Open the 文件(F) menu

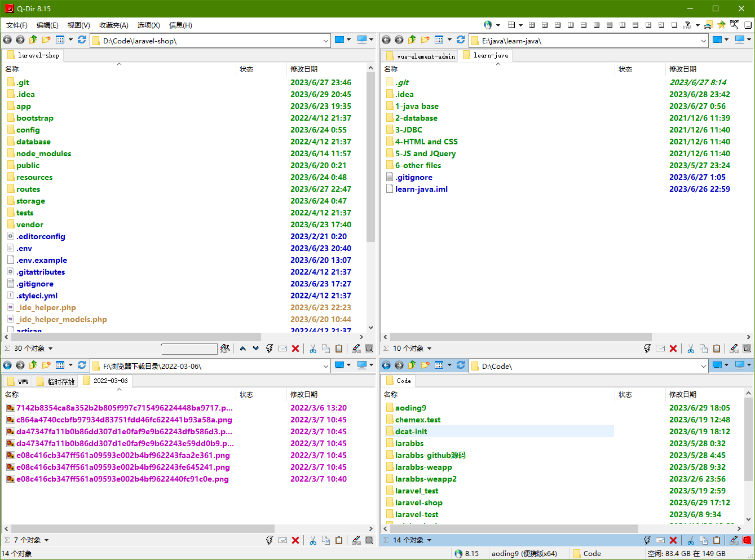pyautogui.click(x=17, y=25)
